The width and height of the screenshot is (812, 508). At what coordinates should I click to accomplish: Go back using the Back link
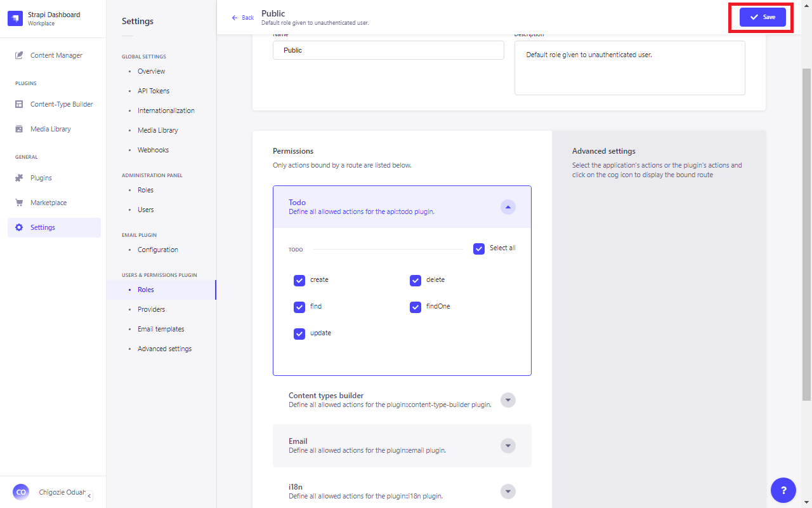(243, 18)
